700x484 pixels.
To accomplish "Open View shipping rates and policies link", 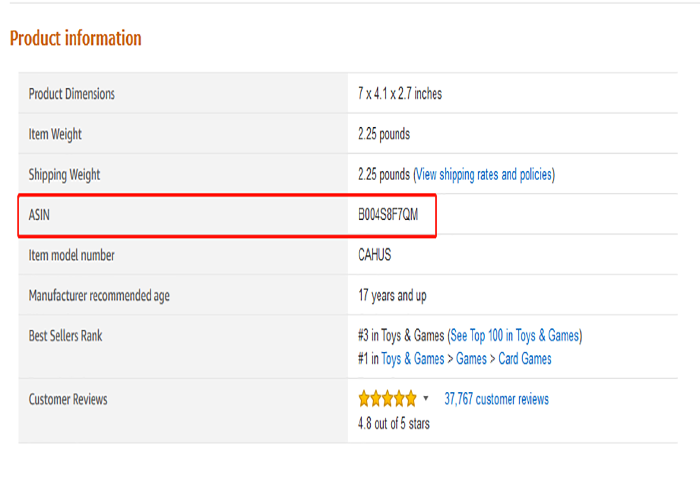I will tap(484, 175).
